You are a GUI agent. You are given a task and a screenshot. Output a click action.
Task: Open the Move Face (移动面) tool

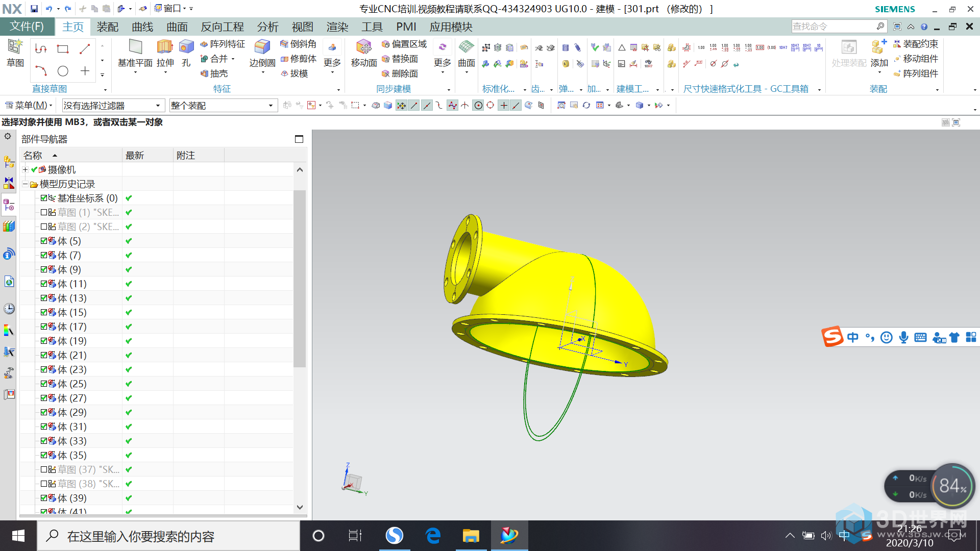364,54
